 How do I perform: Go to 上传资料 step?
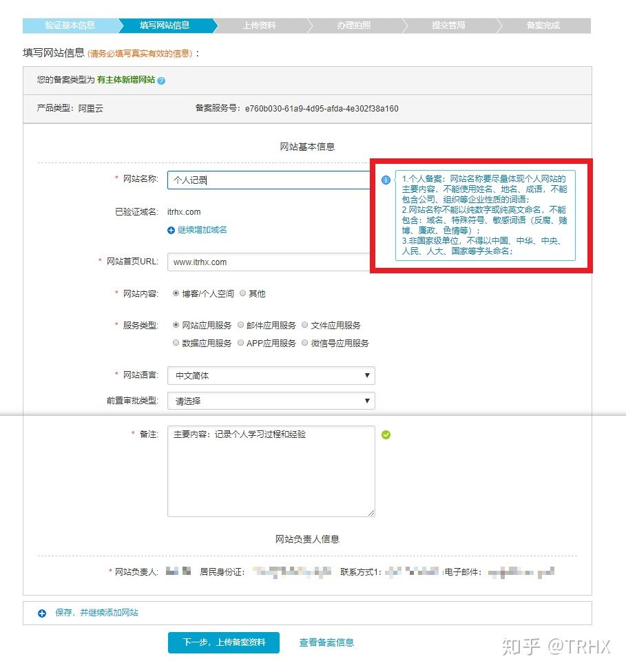click(260, 25)
